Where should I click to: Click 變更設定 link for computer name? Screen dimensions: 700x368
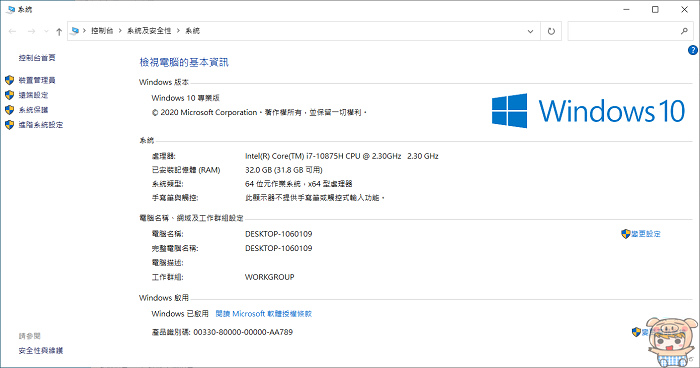click(x=646, y=234)
